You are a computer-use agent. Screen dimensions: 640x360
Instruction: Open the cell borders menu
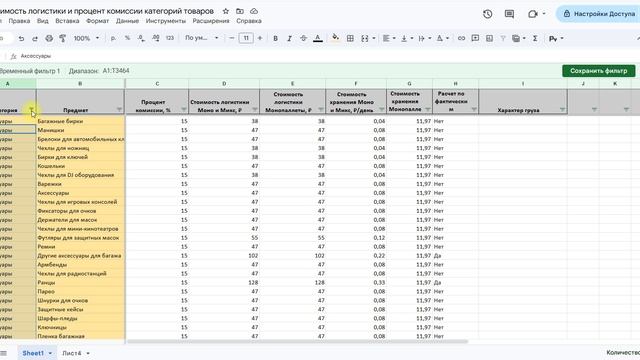coord(350,38)
